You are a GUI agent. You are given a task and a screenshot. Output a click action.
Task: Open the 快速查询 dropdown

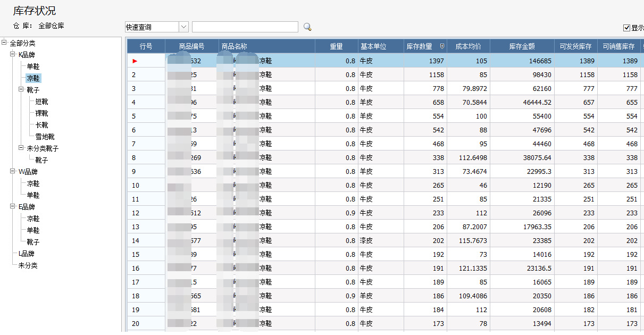tap(183, 27)
